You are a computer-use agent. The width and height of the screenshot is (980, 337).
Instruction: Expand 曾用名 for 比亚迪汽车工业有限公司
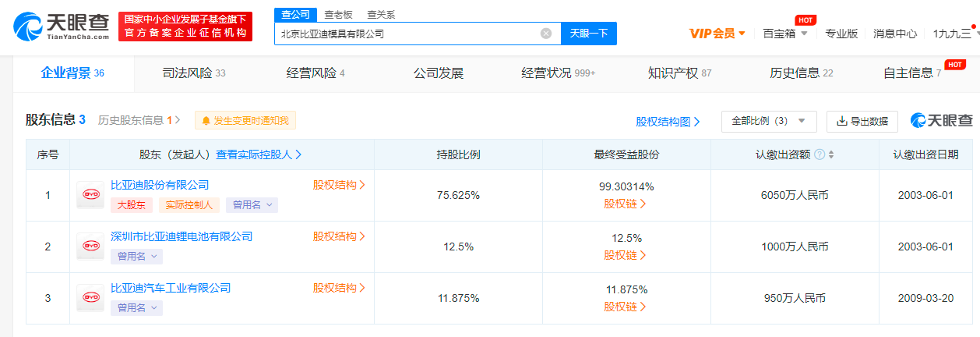136,307
